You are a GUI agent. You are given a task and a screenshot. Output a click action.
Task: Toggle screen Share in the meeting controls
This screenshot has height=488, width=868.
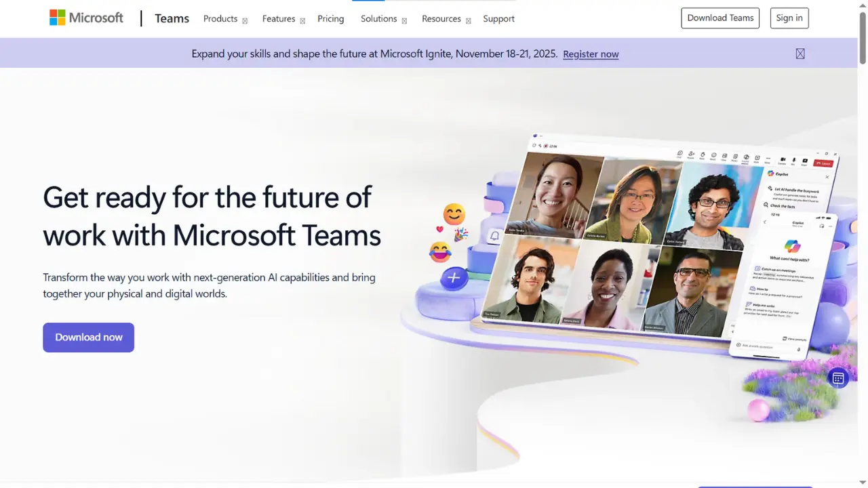805,161
